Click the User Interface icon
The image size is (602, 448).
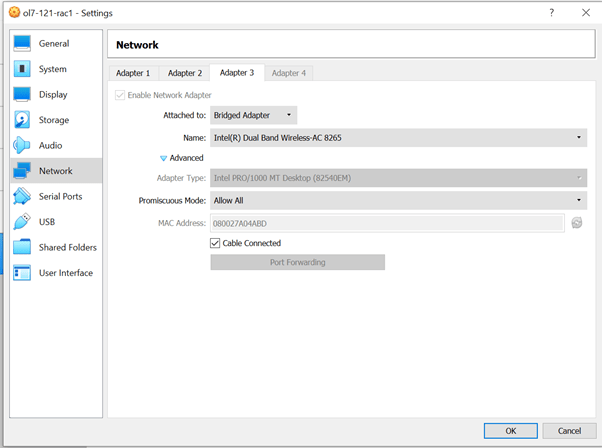[22, 273]
